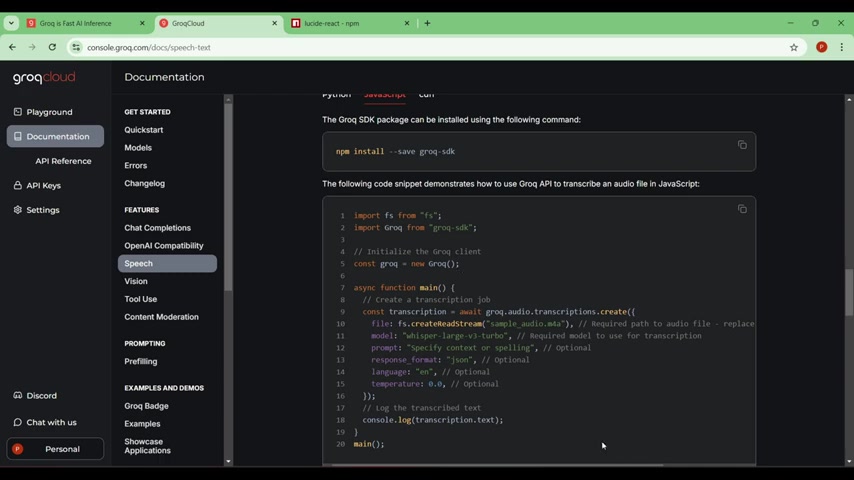This screenshot has width=854, height=480.
Task: Click the docs sidebar scroll down arrow
Action: 228,461
